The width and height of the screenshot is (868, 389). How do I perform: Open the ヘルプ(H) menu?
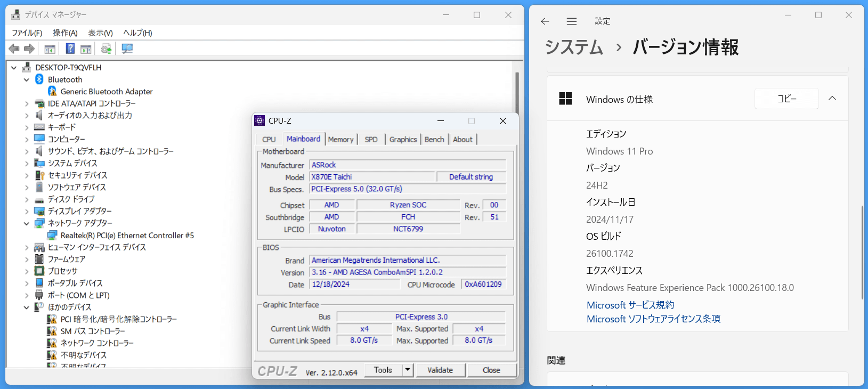(137, 33)
